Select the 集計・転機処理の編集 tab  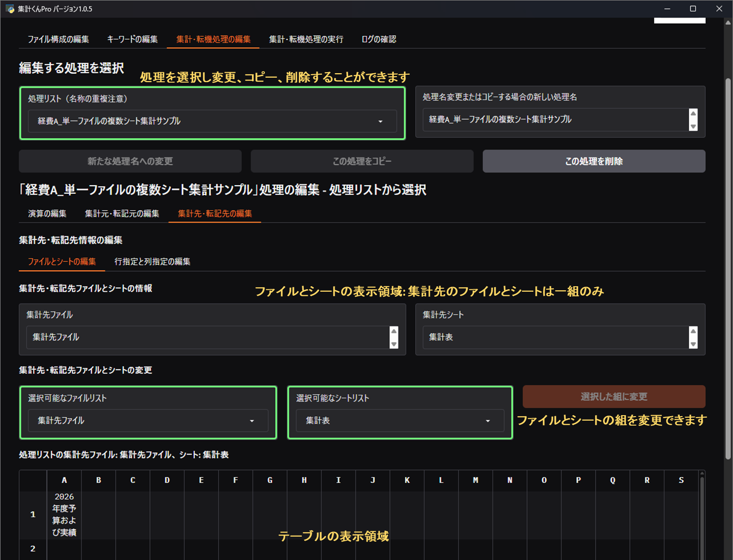coord(213,39)
